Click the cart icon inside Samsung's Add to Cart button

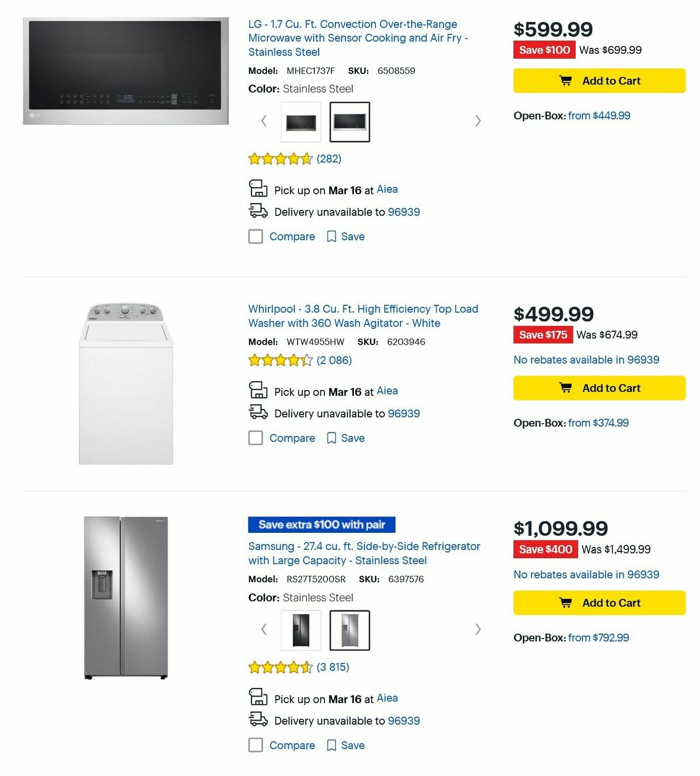[x=565, y=602]
